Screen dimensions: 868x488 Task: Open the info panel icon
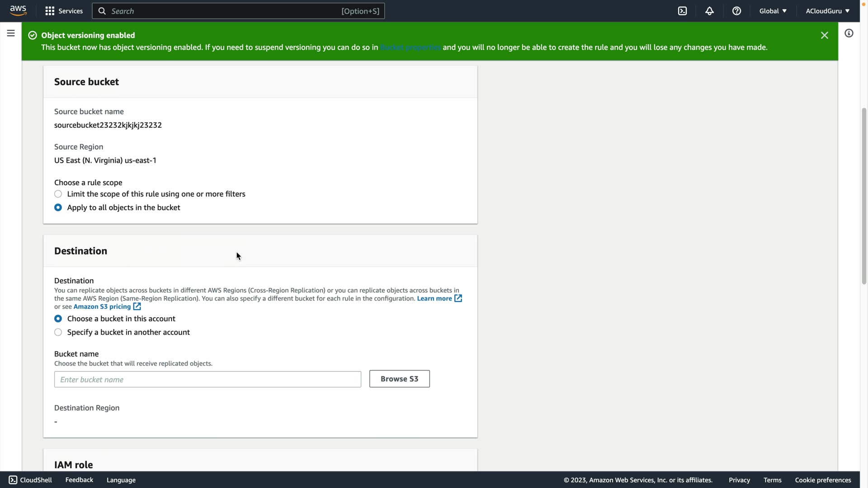[849, 33]
